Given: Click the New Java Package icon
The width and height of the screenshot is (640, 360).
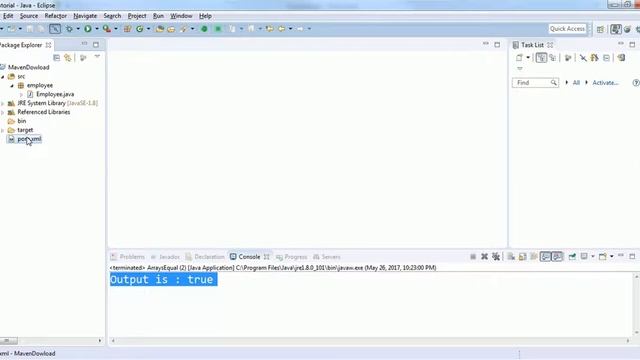Looking at the screenshot, I should click(128, 29).
